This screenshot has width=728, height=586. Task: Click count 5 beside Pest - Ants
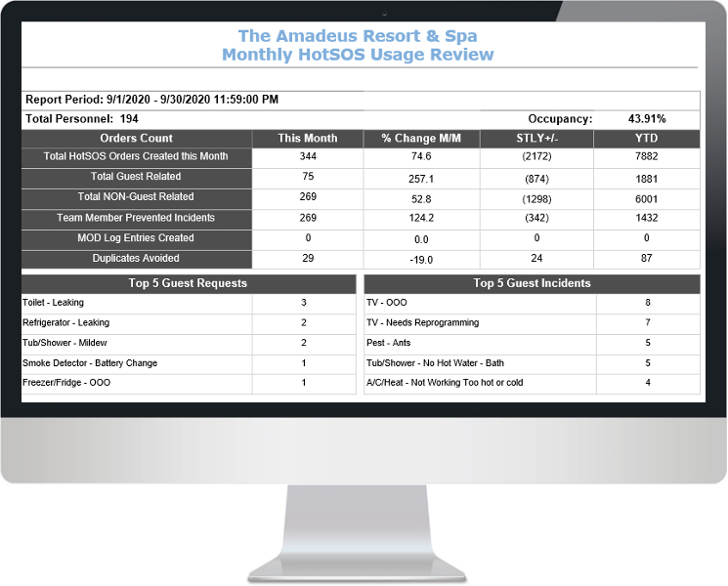(648, 343)
